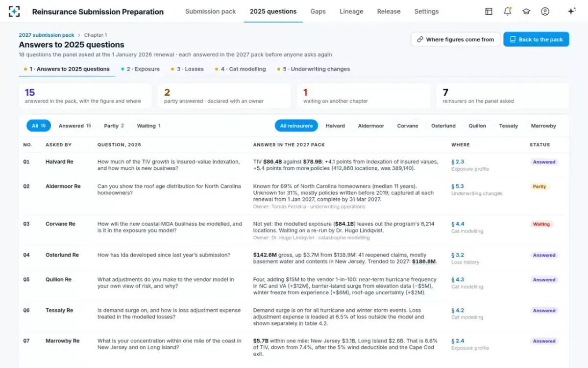Screen dimensions: 588x368
Task: Filter questions by Tessaly
Action: 509,126
